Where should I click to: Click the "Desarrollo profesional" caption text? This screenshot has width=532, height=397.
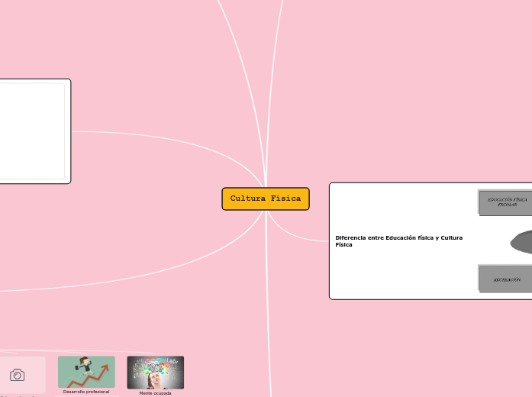[86, 392]
